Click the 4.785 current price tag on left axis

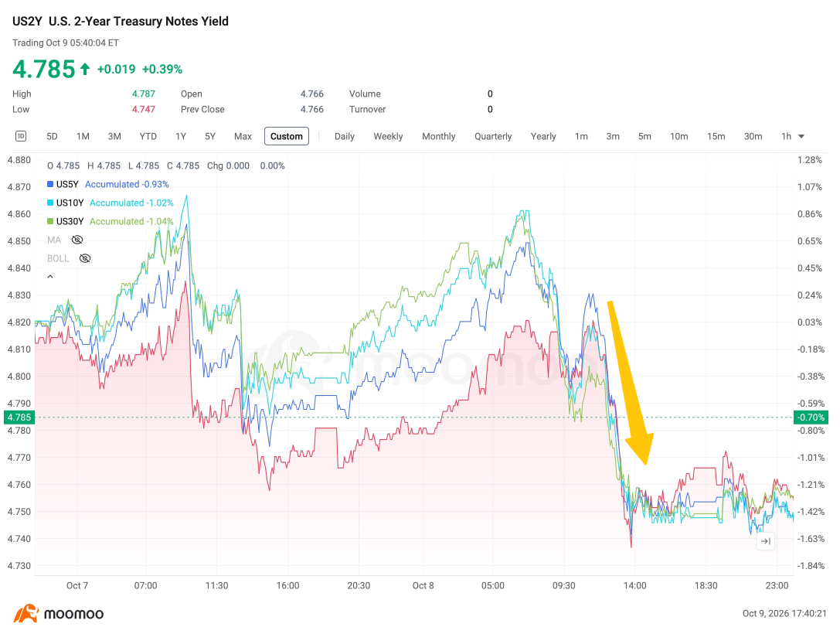[x=19, y=417]
